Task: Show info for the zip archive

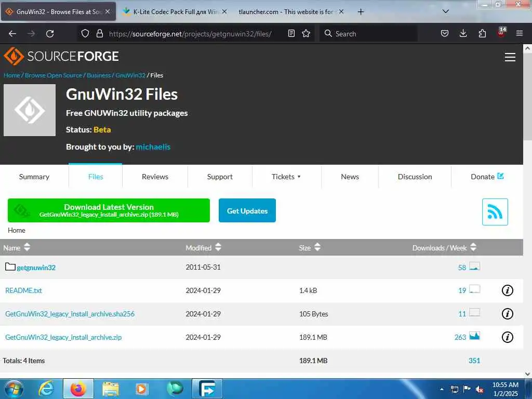Action: point(507,337)
